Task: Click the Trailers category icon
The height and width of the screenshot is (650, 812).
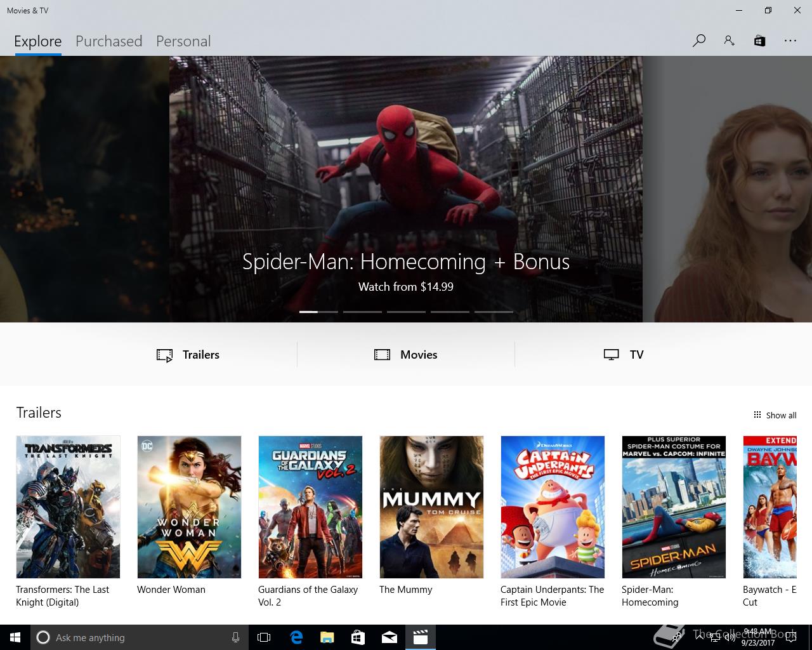Action: pyautogui.click(x=164, y=355)
